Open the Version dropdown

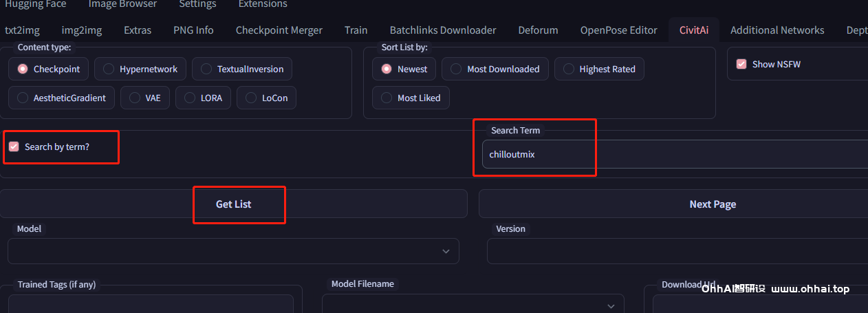(677, 251)
